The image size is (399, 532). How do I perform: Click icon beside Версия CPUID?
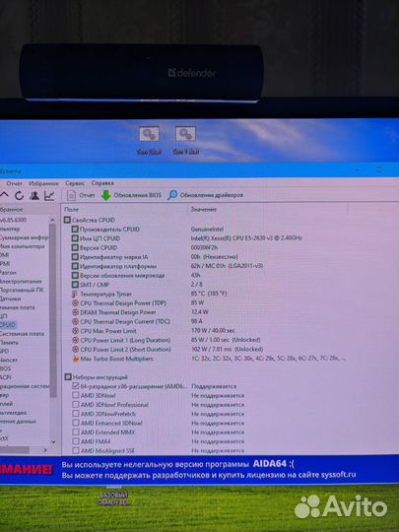[75, 247]
